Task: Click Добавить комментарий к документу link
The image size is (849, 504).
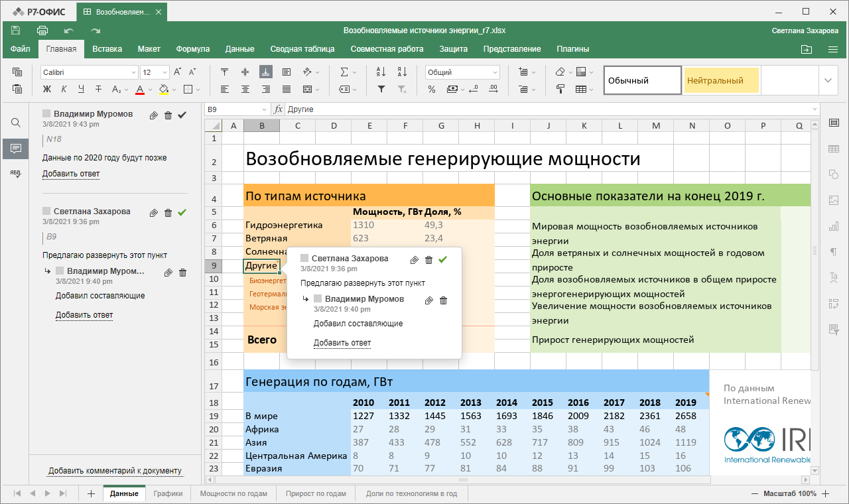Action: 115,471
